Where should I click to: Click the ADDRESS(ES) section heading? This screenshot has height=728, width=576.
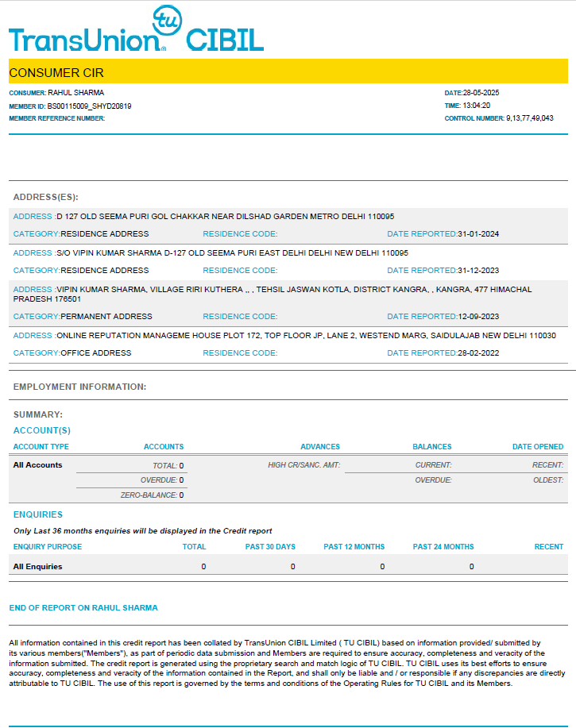(45, 198)
